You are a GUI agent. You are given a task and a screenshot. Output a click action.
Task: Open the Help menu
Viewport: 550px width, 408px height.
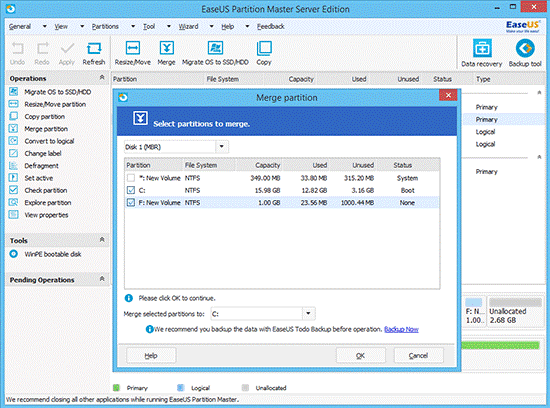(x=227, y=26)
